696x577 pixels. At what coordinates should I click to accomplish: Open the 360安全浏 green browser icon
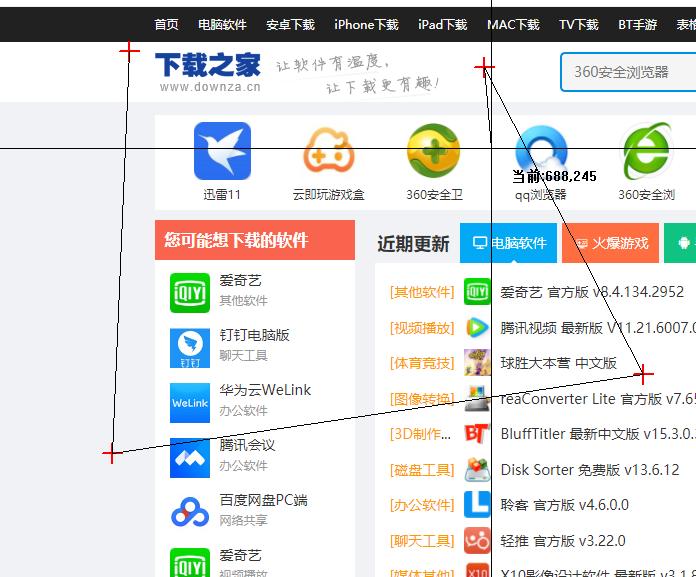648,151
